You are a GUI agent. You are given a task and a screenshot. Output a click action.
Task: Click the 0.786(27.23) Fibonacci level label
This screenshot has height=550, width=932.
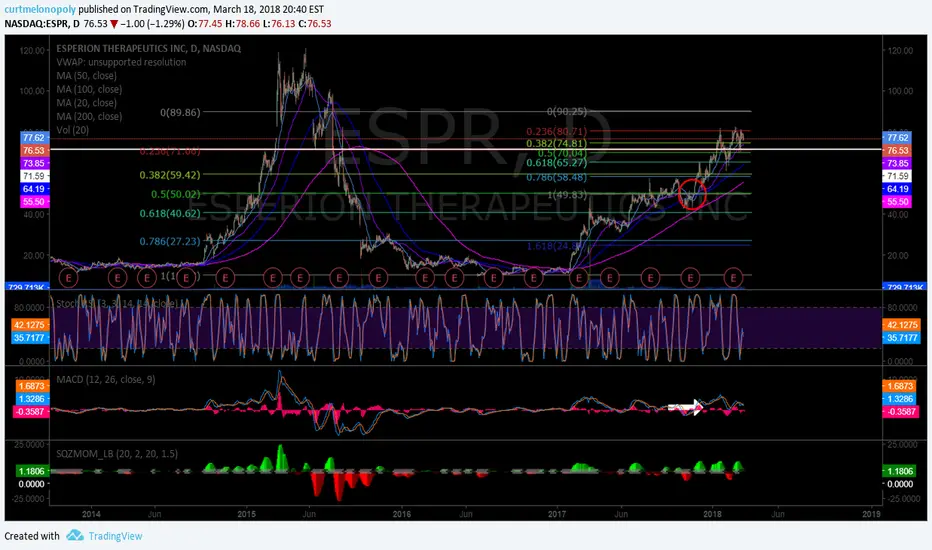[x=170, y=241]
